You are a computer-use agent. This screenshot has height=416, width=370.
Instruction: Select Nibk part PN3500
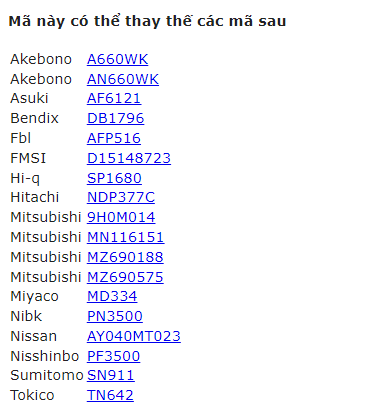coord(115,316)
